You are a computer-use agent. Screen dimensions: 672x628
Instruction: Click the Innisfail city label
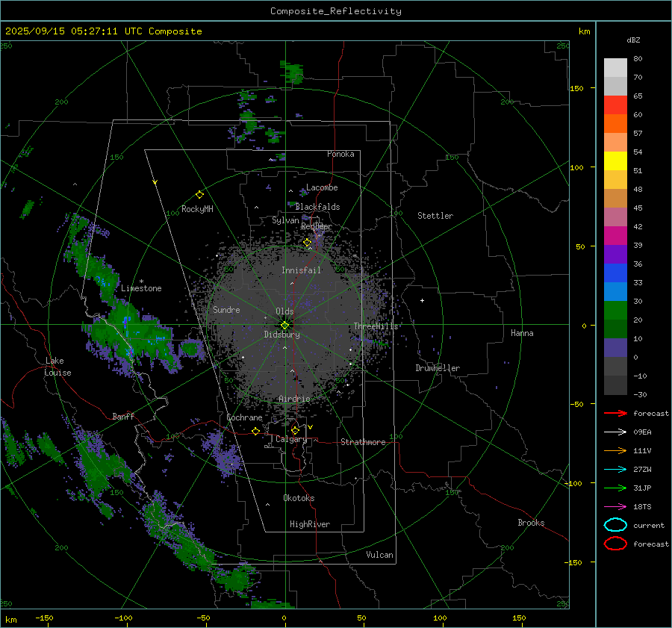(302, 270)
